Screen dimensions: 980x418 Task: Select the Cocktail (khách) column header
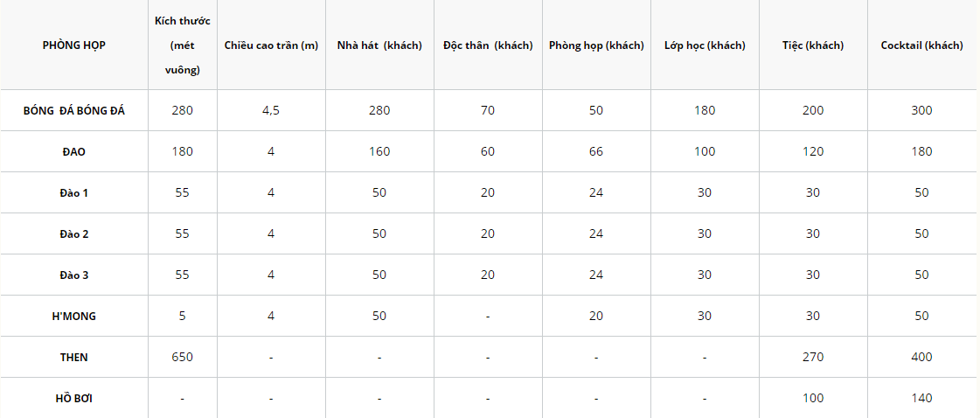tap(921, 45)
